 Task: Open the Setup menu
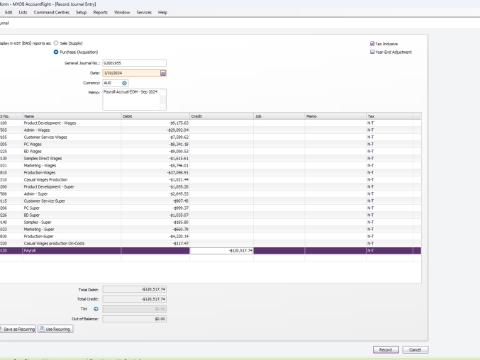[x=81, y=12]
